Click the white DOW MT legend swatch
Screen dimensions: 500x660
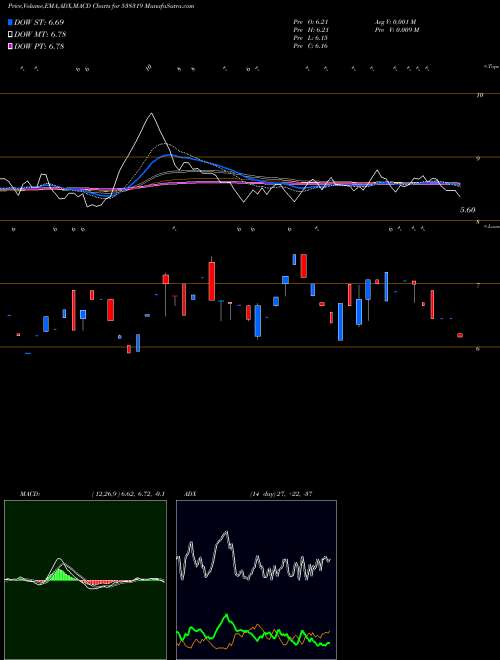(x=11, y=35)
